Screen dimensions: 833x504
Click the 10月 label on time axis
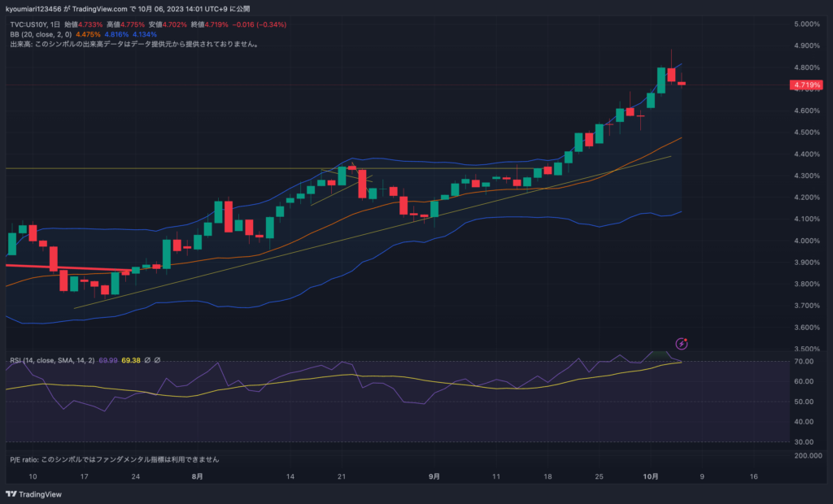pos(651,476)
